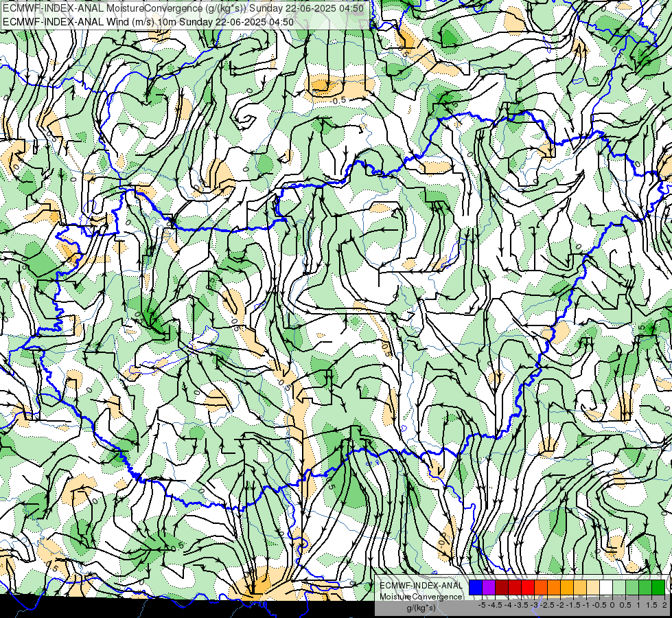
Task: Click the white legend swatch
Action: coord(606,587)
